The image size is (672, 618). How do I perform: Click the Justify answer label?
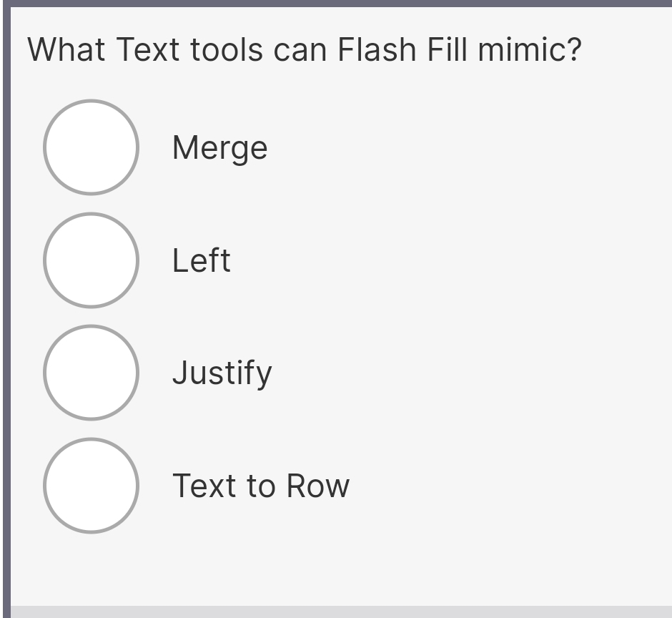222,372
